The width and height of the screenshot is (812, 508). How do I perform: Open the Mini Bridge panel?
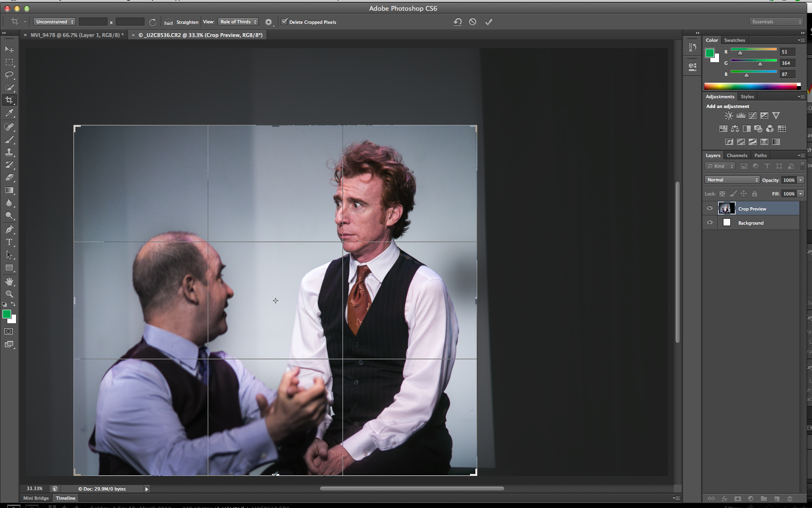click(36, 498)
